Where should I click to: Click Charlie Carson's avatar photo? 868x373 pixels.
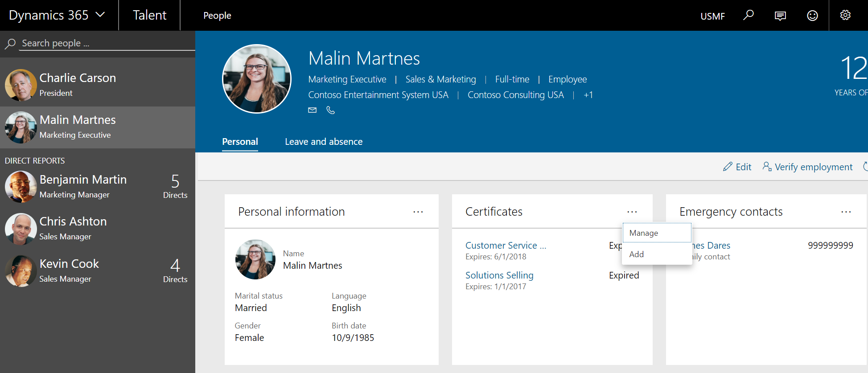(x=21, y=85)
